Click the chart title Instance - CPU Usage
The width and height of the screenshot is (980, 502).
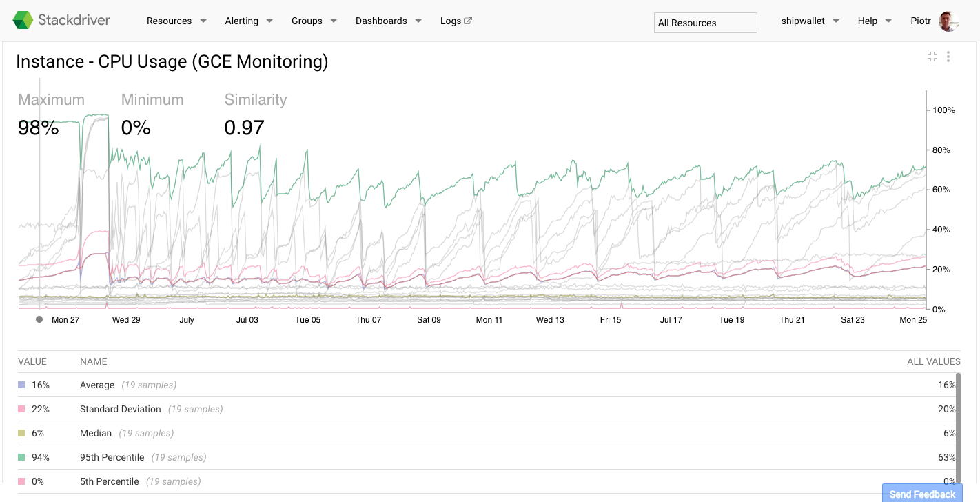pos(172,61)
